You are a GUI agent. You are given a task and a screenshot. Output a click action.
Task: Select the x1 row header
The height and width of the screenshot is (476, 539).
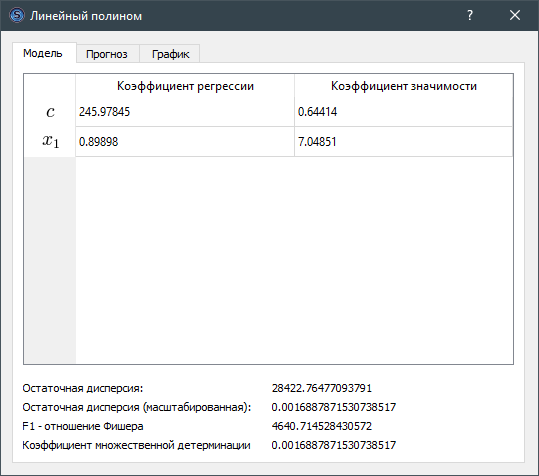[50, 142]
